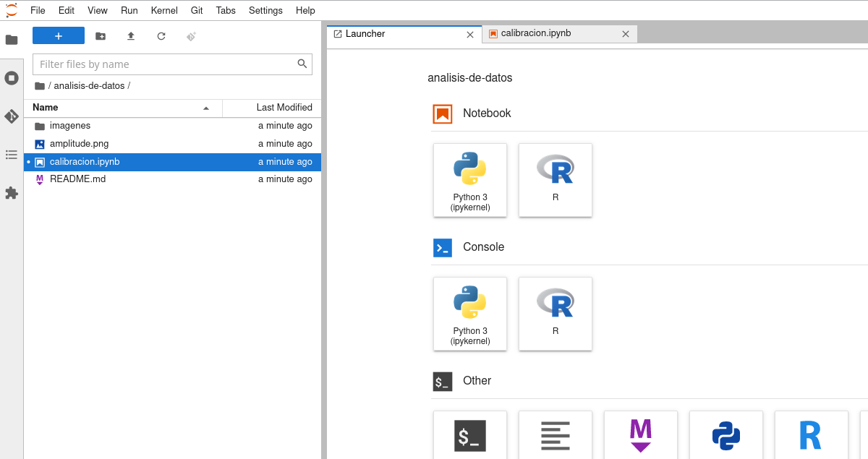868x459 pixels.
Task: Click the root folder breadcrumb icon
Action: [40, 85]
